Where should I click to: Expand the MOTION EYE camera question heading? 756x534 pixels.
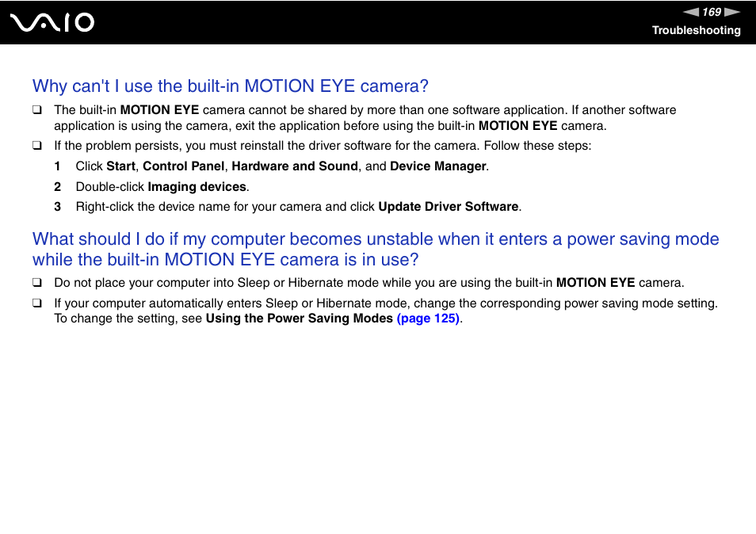tap(230, 86)
